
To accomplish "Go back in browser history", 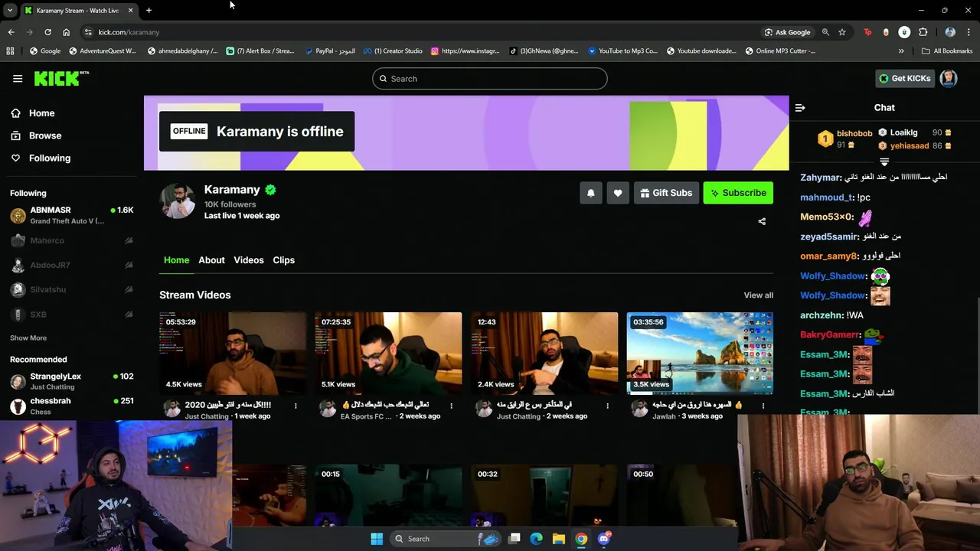I will pos(11,32).
